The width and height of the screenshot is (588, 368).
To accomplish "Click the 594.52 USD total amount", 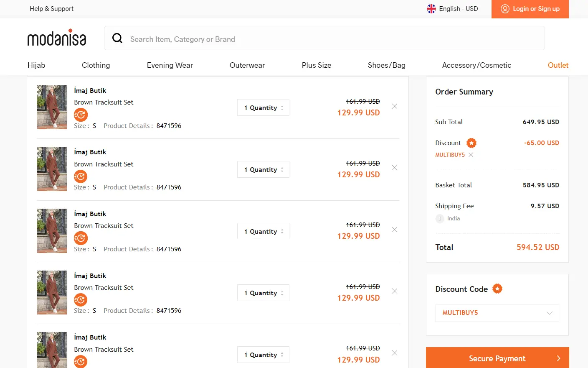I will point(538,247).
